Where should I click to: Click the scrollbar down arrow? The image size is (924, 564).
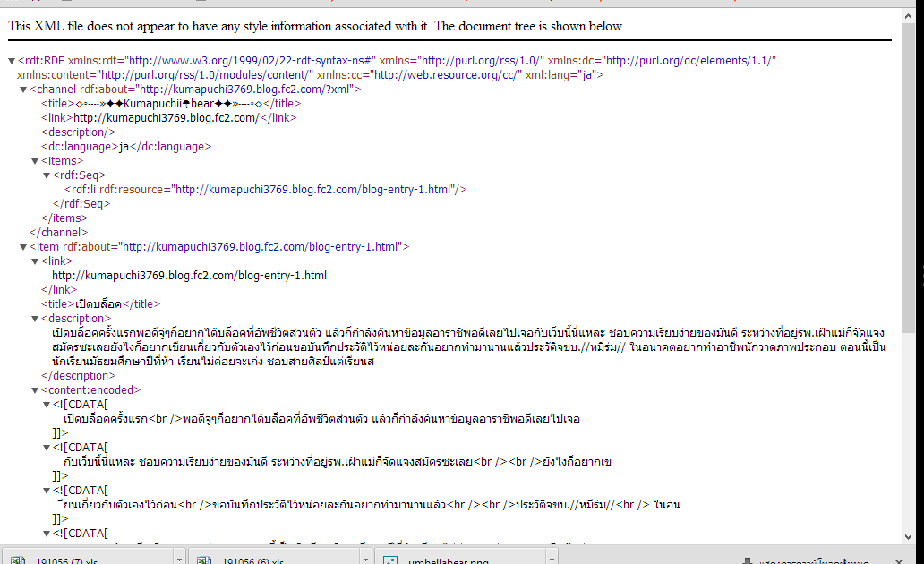908,537
